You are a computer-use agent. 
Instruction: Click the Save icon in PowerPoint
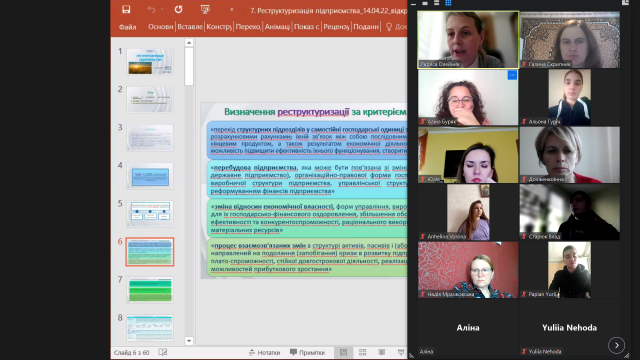pyautogui.click(x=126, y=9)
